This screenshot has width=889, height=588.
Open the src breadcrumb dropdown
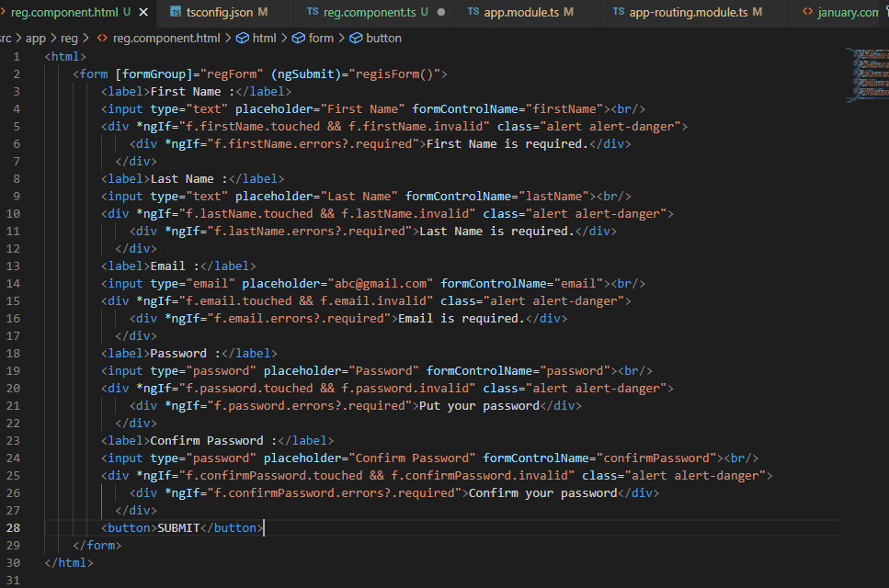tap(7, 39)
